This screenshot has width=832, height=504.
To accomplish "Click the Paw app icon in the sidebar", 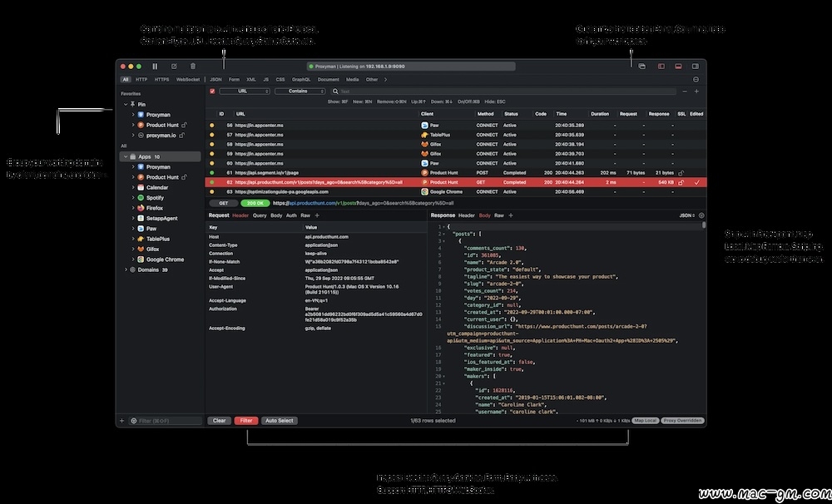I will pyautogui.click(x=141, y=228).
